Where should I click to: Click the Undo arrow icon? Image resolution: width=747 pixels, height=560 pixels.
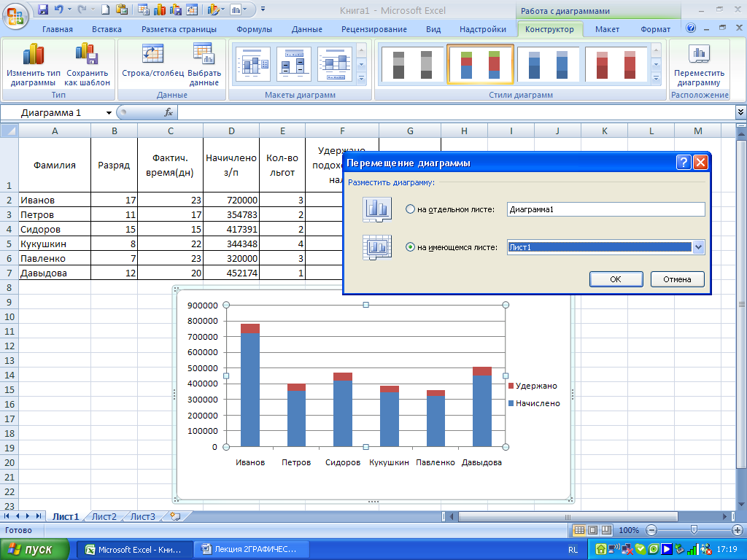point(59,10)
